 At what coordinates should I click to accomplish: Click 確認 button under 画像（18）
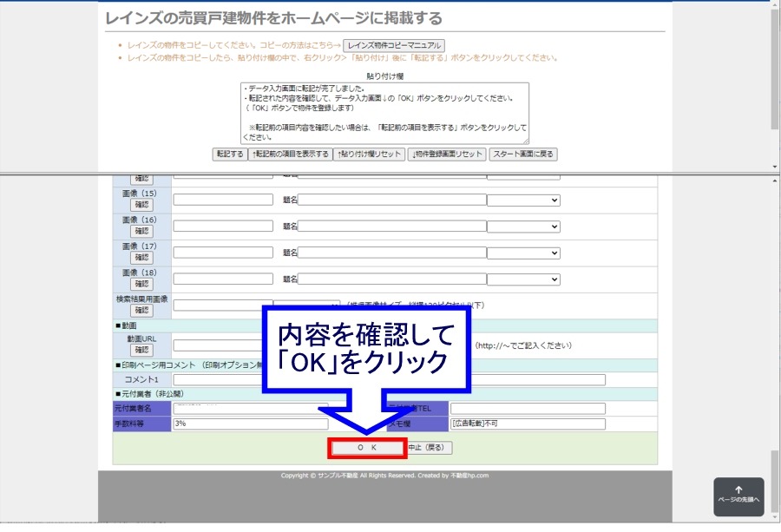pyautogui.click(x=141, y=284)
